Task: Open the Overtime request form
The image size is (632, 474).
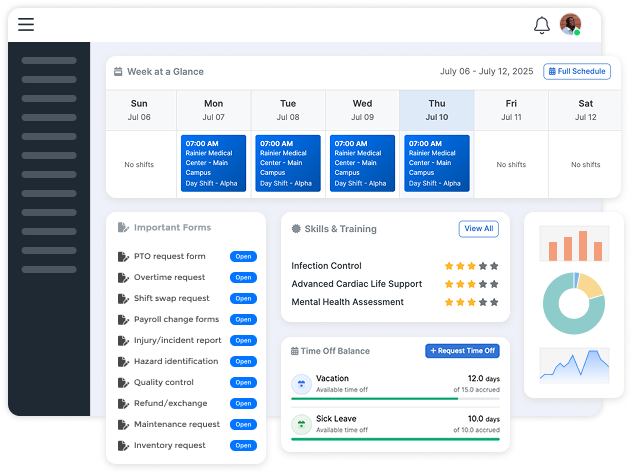Action: tap(243, 277)
